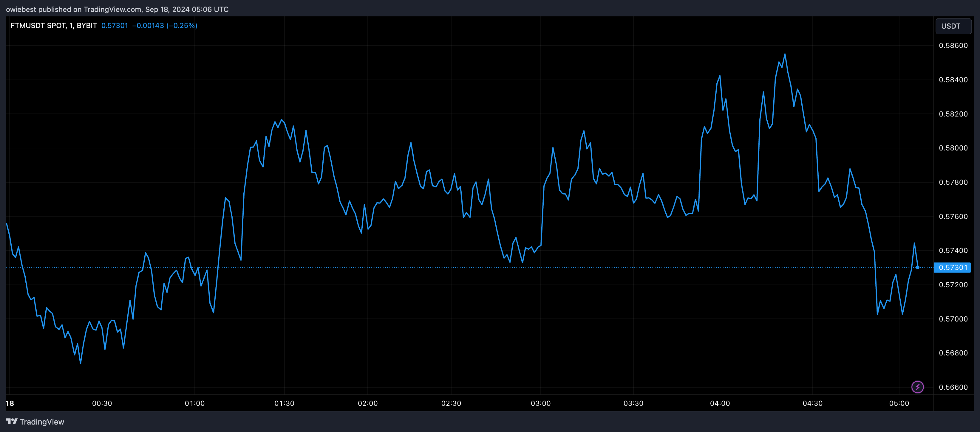Click the 05:00 time axis label
This screenshot has width=980, height=432.
(x=899, y=403)
